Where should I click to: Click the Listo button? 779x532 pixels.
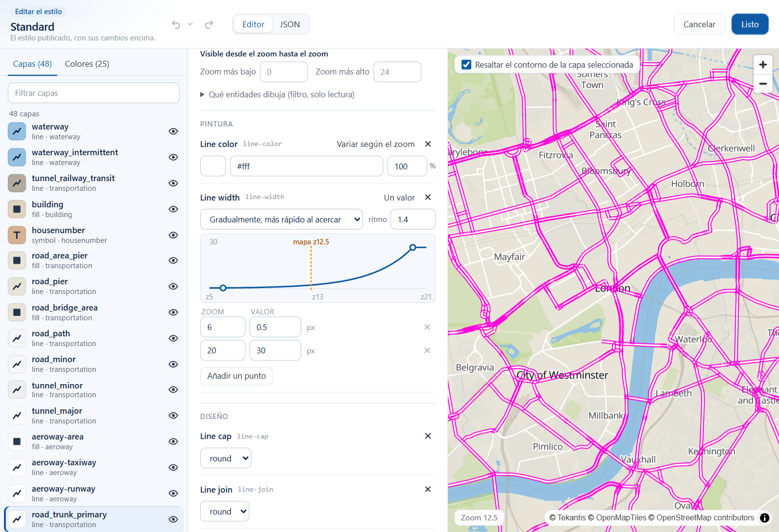click(x=750, y=24)
